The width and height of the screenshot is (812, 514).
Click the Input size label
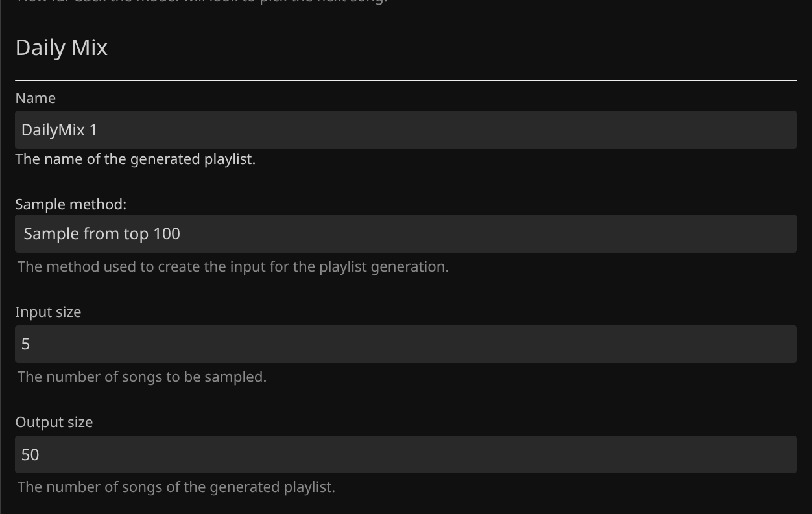pyautogui.click(x=48, y=312)
